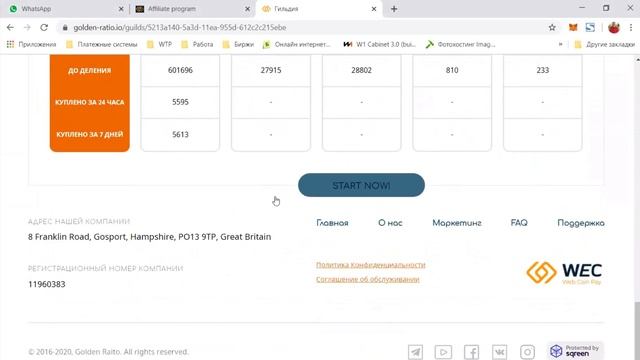Click the browser back arrow

coord(10,27)
